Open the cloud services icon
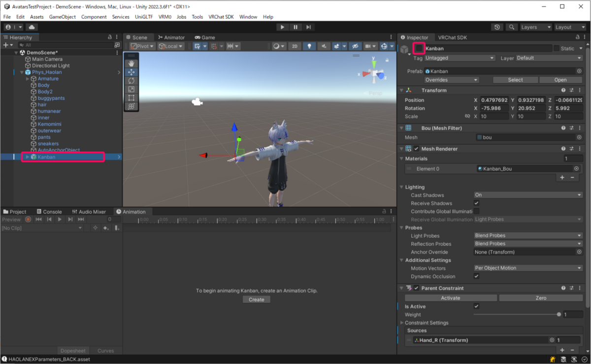 pos(32,27)
